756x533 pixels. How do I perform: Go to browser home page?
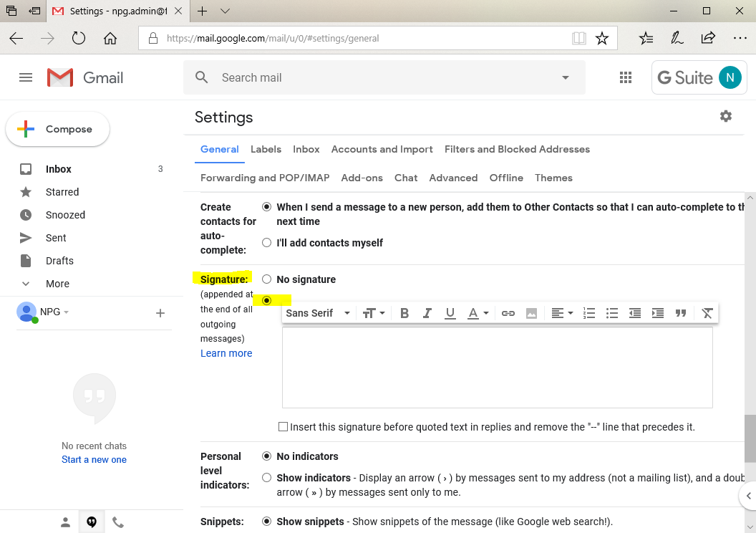coord(110,38)
